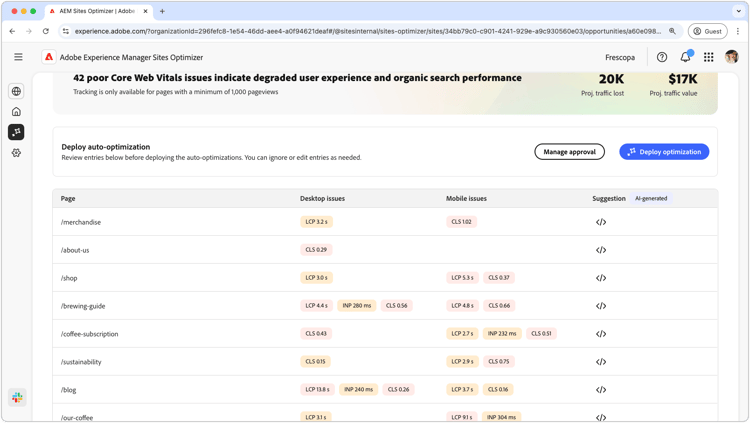This screenshot has width=750, height=423.
Task: Open the browser zoom magnifier icon
Action: (672, 31)
